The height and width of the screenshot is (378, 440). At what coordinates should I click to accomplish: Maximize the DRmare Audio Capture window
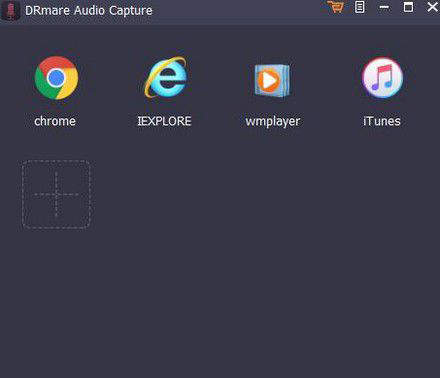click(408, 7)
